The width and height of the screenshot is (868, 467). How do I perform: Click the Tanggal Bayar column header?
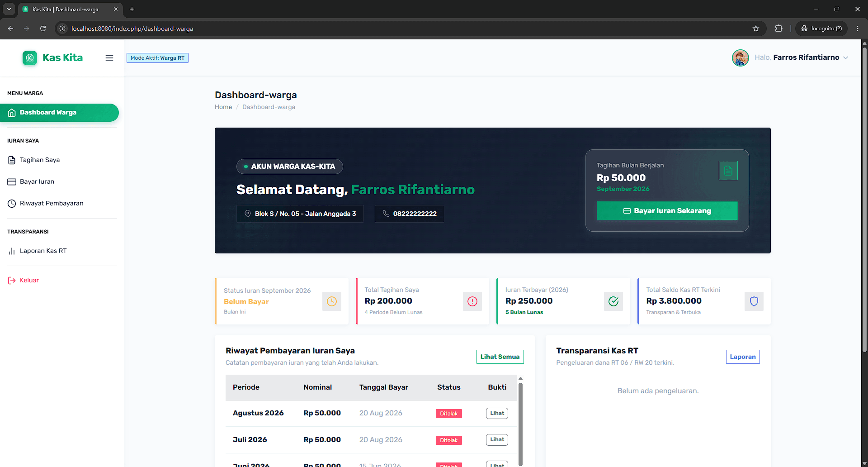tap(384, 387)
